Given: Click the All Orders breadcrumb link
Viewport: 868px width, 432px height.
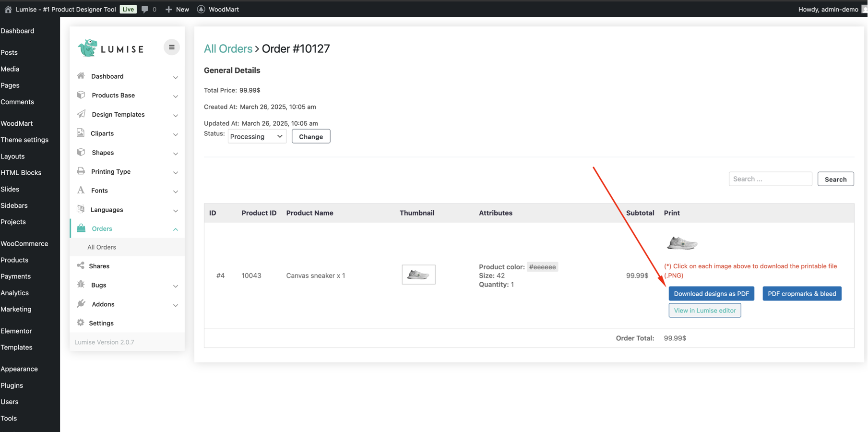Looking at the screenshot, I should point(228,48).
